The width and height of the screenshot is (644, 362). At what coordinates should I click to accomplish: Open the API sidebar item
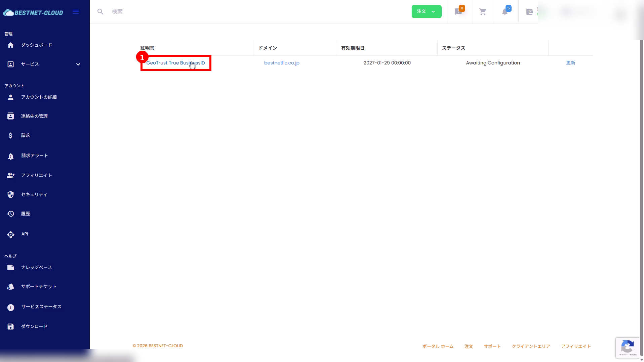tap(25, 234)
